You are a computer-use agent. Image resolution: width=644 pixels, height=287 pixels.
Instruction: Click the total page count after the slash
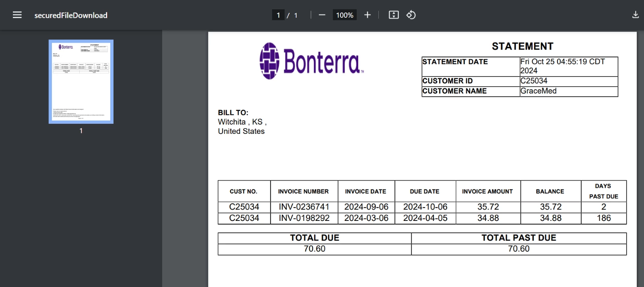[296, 15]
